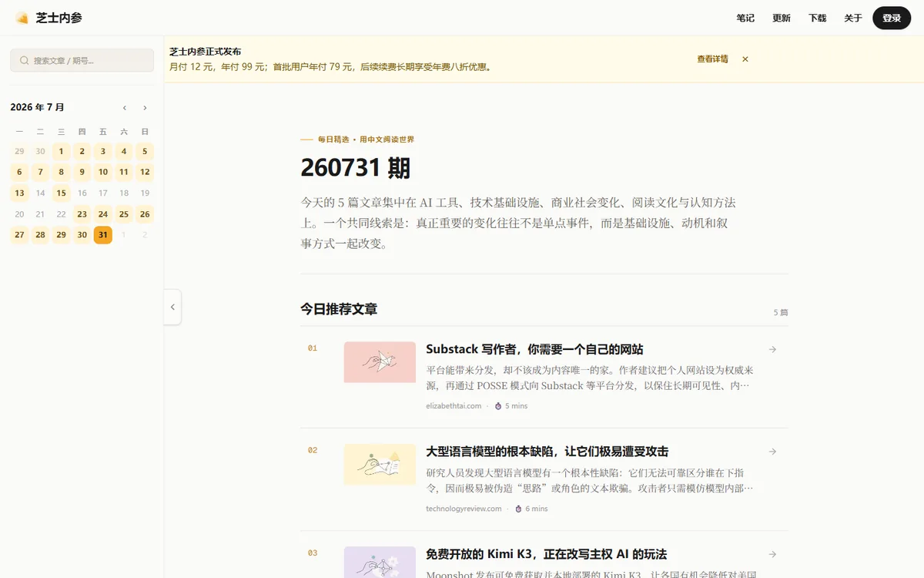The image size is (924, 578).
Task: Select July 10 in the calendar
Action: coord(103,172)
